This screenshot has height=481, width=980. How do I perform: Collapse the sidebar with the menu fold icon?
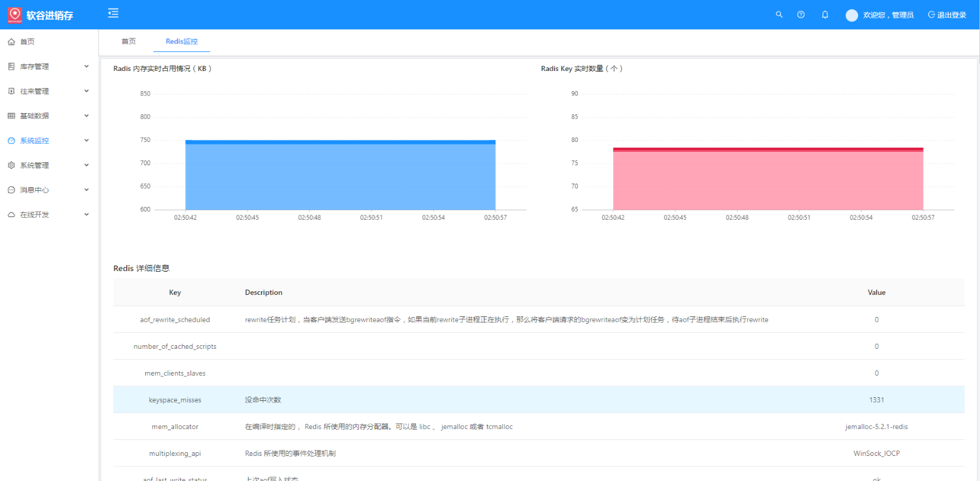[113, 13]
